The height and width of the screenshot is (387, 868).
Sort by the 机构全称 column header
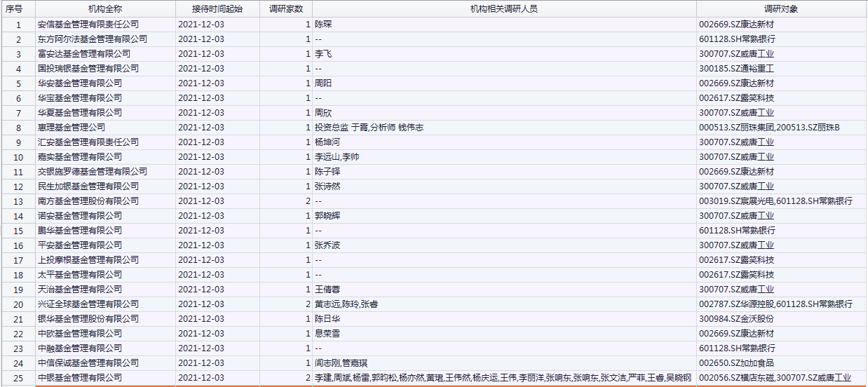(104, 8)
